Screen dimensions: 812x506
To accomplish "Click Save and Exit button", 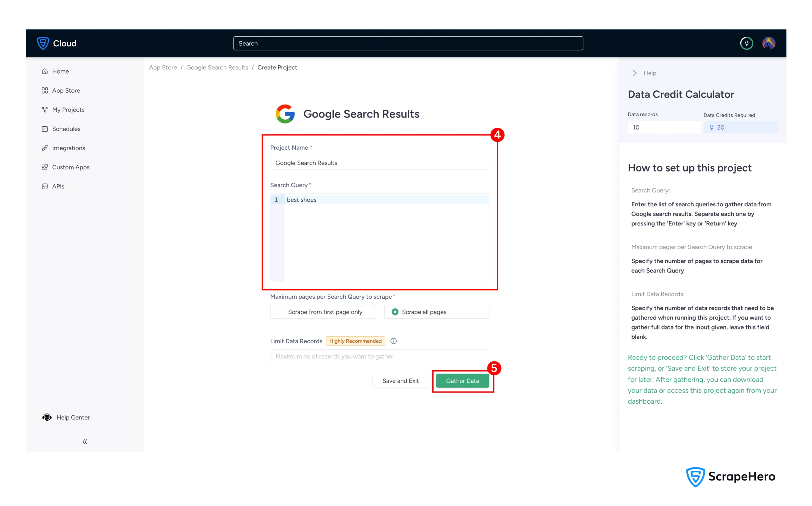I will pos(400,381).
